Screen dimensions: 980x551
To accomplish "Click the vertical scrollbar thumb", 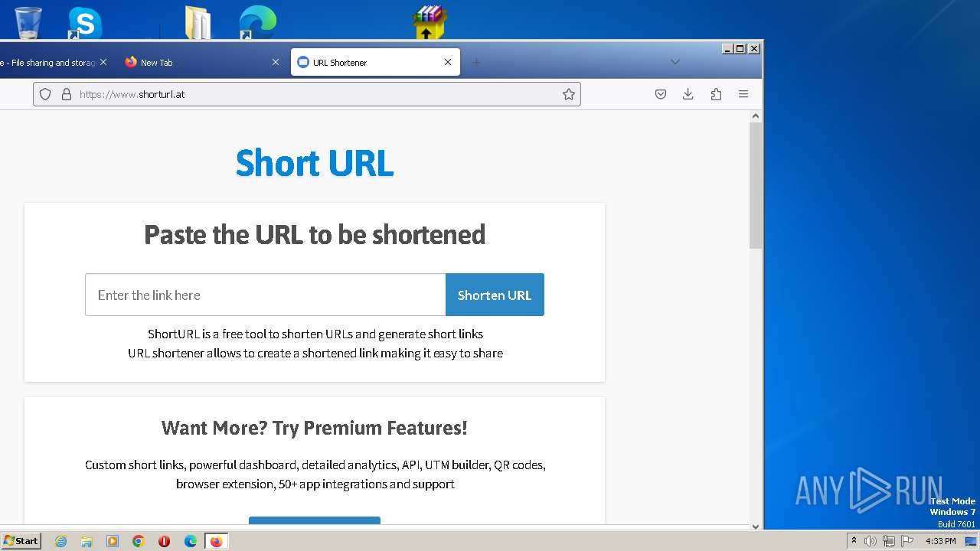I will click(756, 185).
